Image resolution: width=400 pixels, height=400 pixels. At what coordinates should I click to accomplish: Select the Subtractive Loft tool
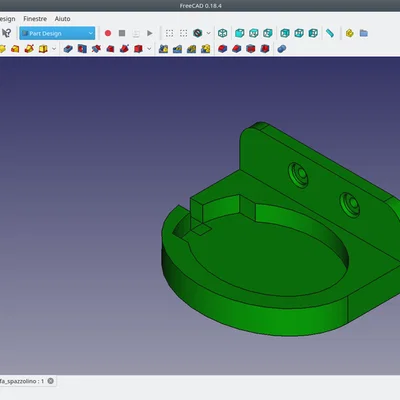click(x=110, y=49)
